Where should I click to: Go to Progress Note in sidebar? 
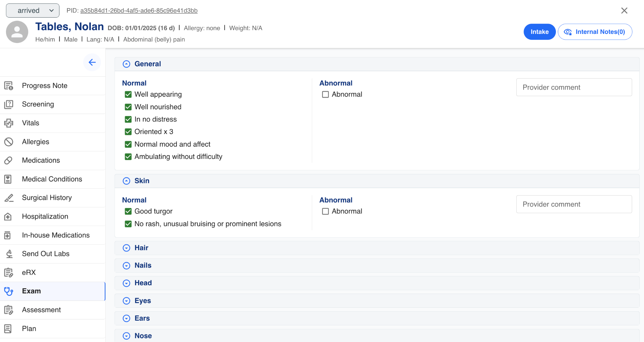(x=45, y=86)
